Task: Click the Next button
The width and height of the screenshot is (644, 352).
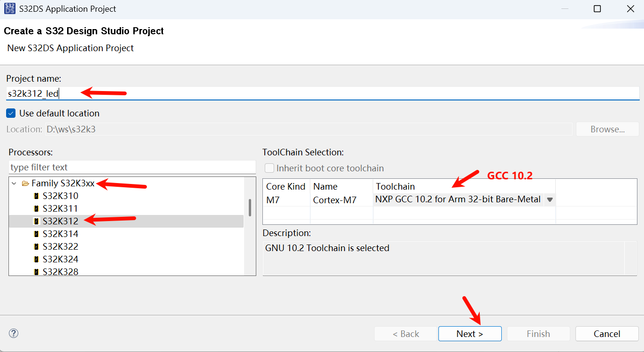Action: (470, 334)
